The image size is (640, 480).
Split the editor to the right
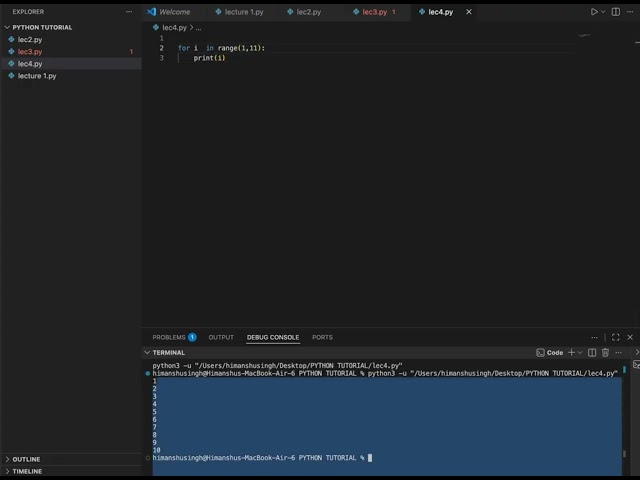(616, 12)
